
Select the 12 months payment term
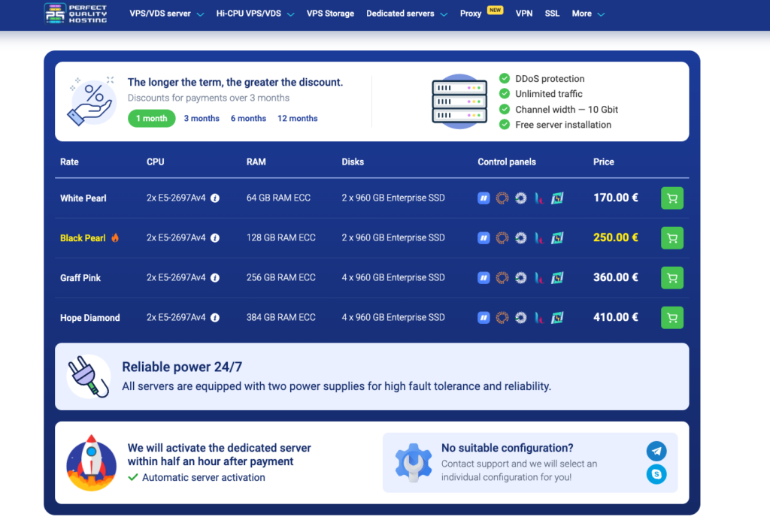point(298,118)
